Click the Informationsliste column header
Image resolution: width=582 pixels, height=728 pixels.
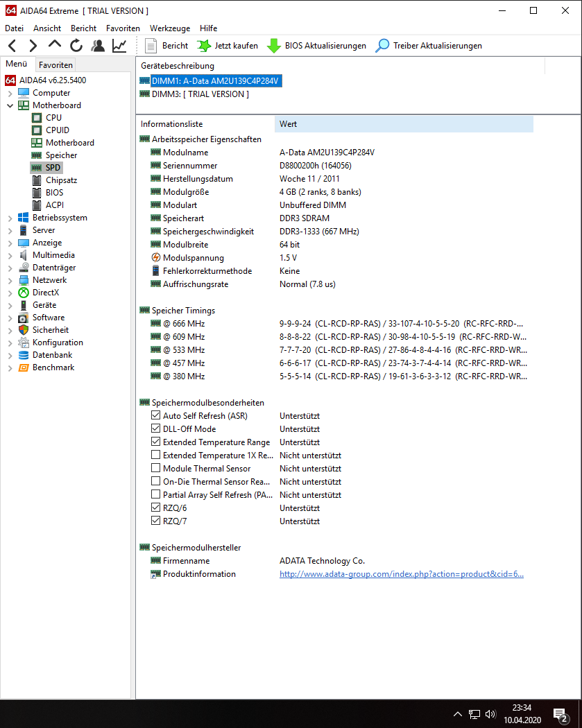point(205,124)
